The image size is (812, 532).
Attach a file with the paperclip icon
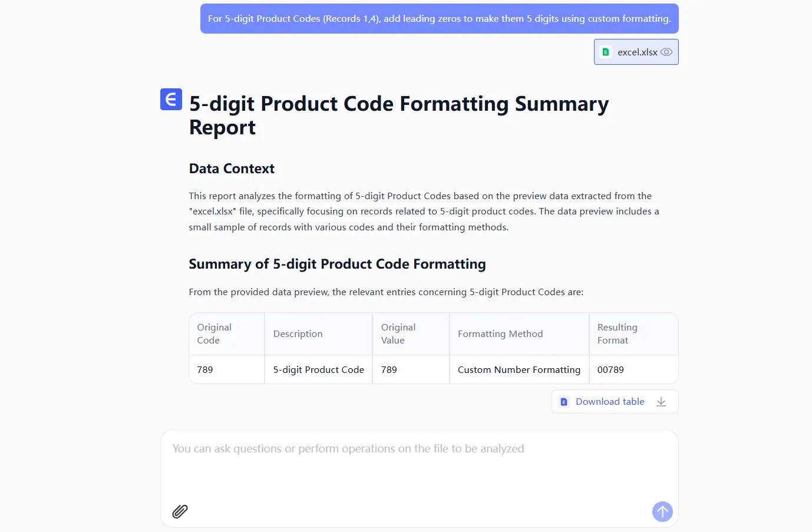[180, 511]
